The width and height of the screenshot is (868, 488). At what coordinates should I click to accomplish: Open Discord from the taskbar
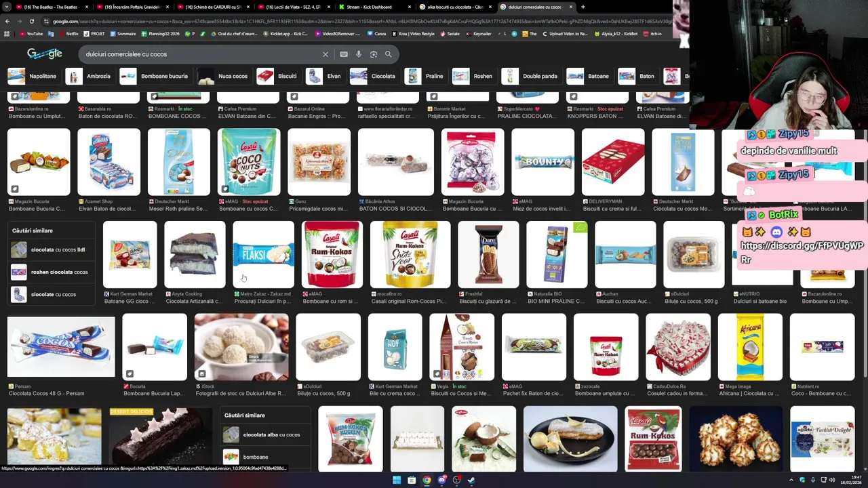(x=441, y=481)
